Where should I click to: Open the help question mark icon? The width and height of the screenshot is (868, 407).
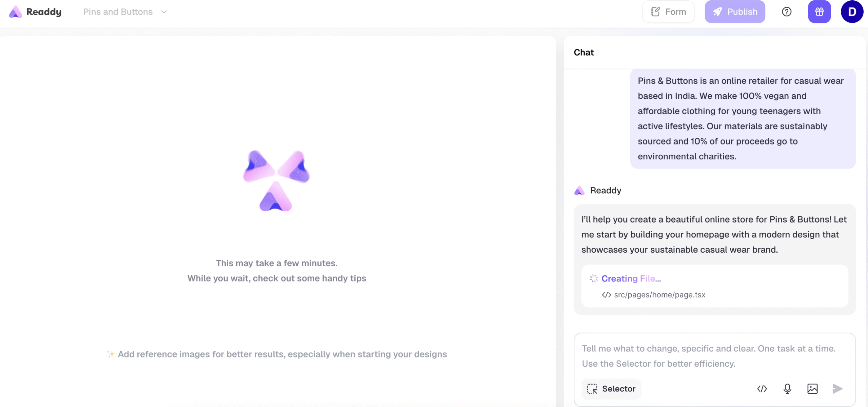click(x=787, y=12)
